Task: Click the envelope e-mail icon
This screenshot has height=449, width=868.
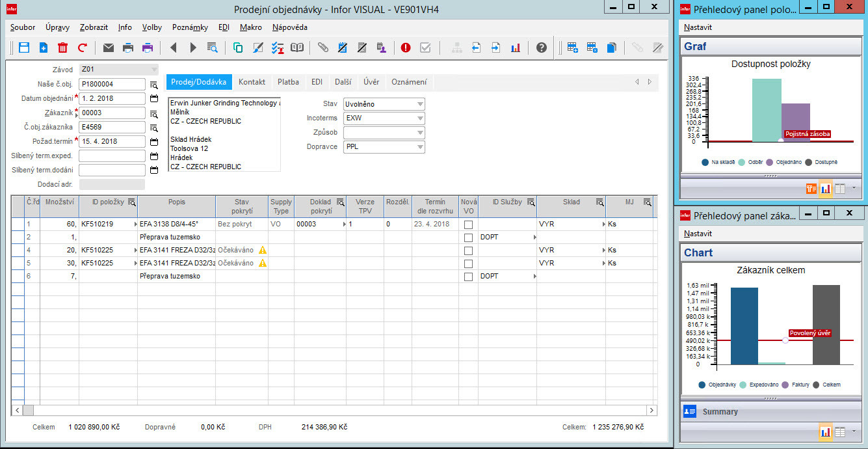Action: click(x=109, y=48)
